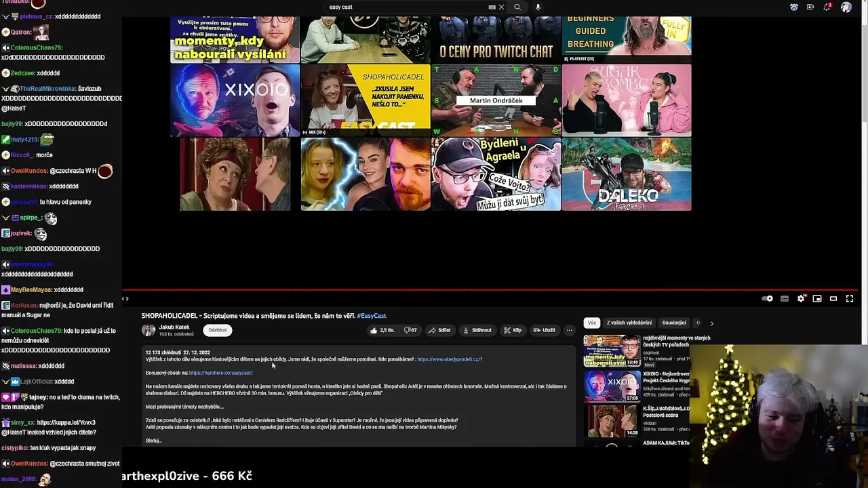Open sidebar 'Postelová scéna' video thumbnail
Image resolution: width=868 pixels, height=488 pixels.
[612, 422]
